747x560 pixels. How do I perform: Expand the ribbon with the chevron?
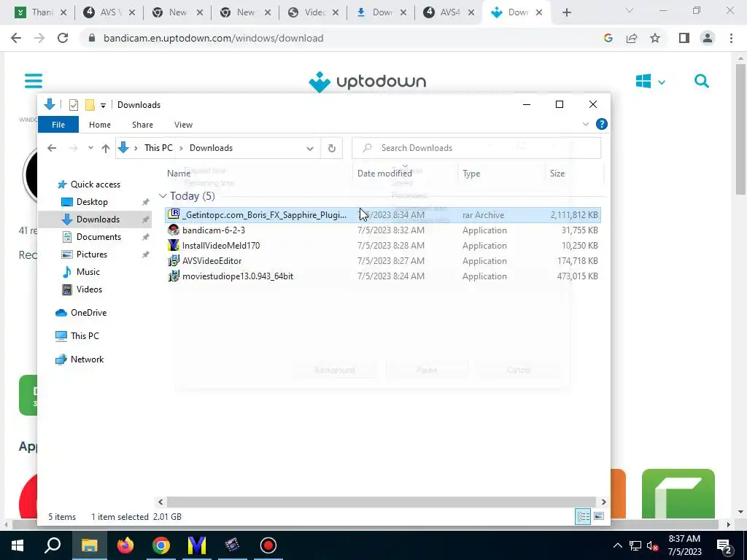[586, 124]
